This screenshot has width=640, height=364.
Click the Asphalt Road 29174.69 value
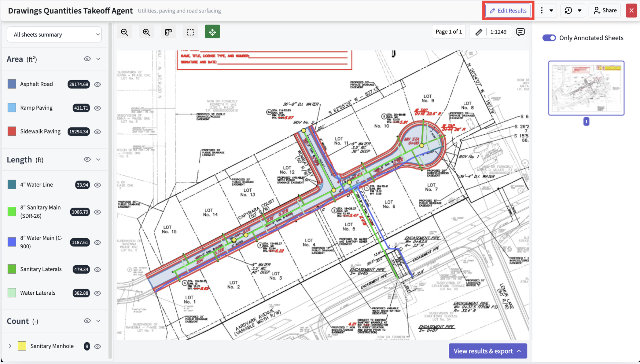[x=79, y=84]
